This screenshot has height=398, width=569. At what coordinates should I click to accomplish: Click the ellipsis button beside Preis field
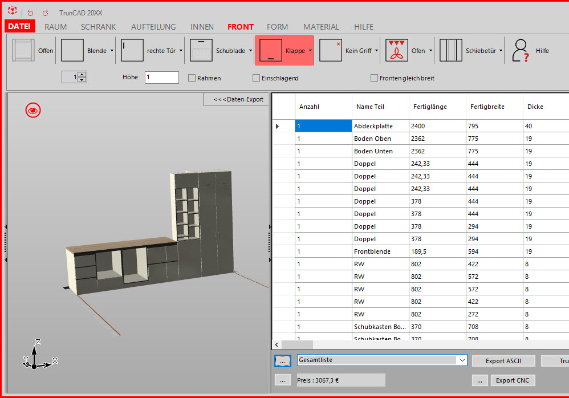(x=282, y=380)
